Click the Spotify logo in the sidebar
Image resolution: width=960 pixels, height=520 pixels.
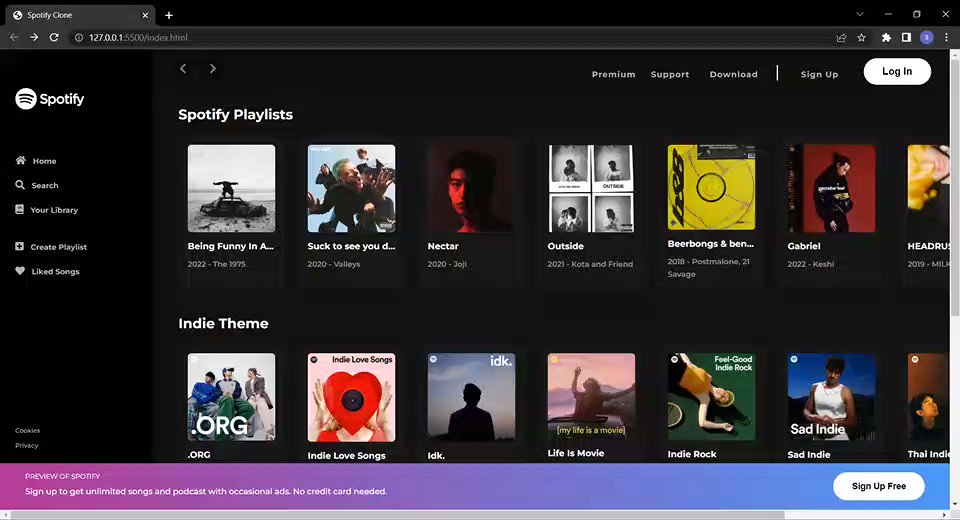point(50,99)
